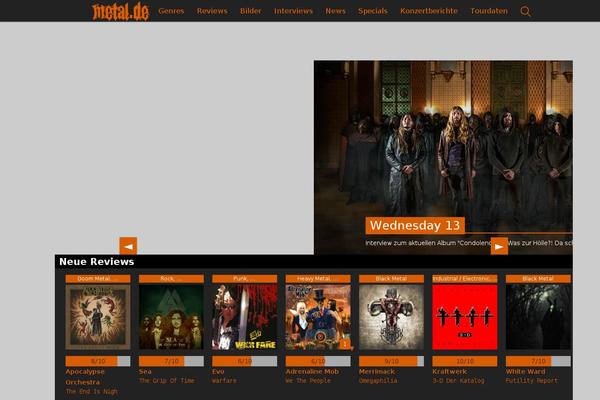Select Black Metal tag above White Ward
Image resolution: width=600 pixels, height=400 pixels.
pos(538,279)
